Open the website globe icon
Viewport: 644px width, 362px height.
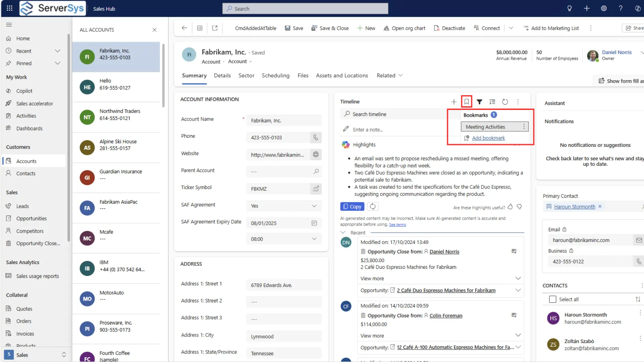[315, 155]
